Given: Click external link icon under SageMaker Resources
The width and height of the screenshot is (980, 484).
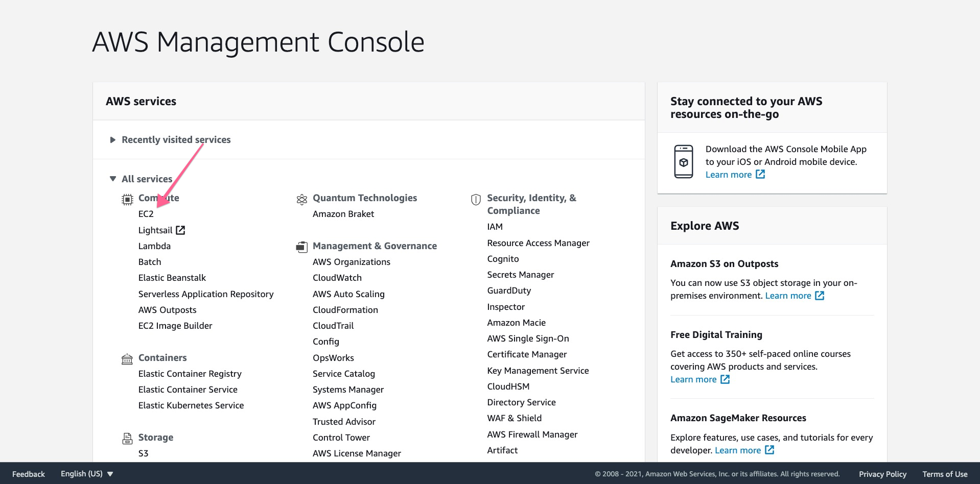Looking at the screenshot, I should [769, 450].
